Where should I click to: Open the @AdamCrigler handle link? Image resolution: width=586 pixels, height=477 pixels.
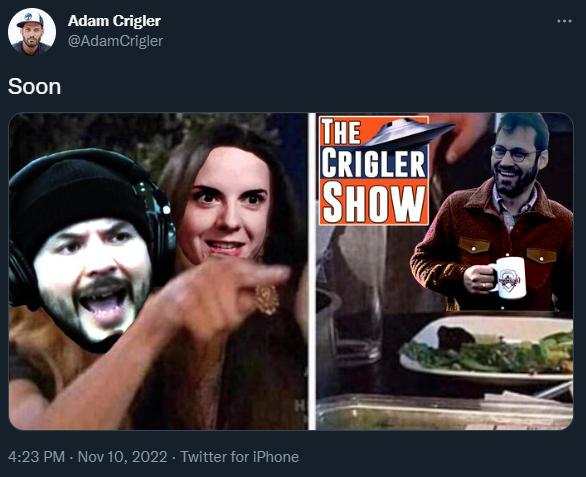(x=115, y=41)
